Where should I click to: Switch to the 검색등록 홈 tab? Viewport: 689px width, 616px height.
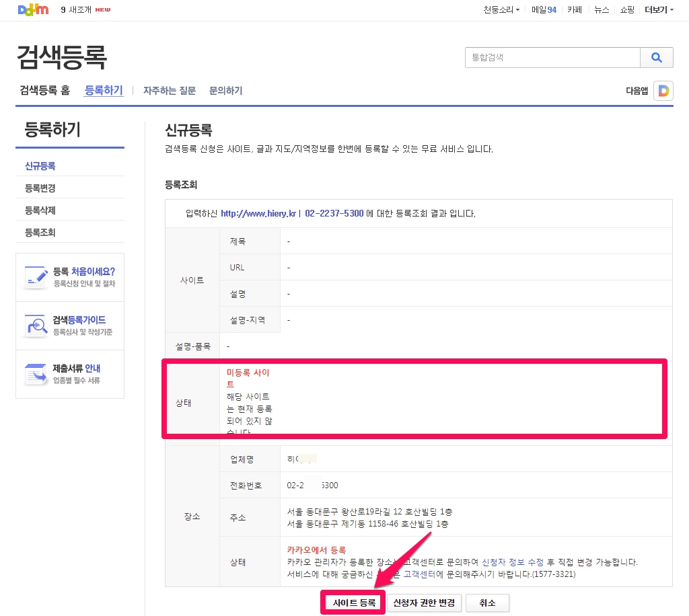point(44,89)
